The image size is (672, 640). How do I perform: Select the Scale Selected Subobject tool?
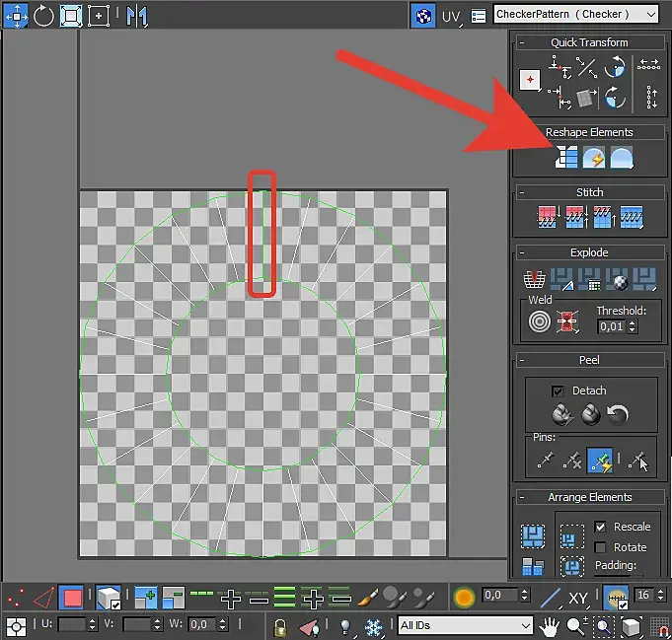[x=71, y=17]
